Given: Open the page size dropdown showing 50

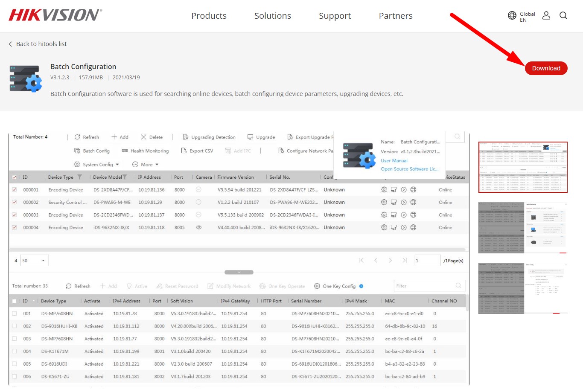Looking at the screenshot, I should click(x=35, y=261).
